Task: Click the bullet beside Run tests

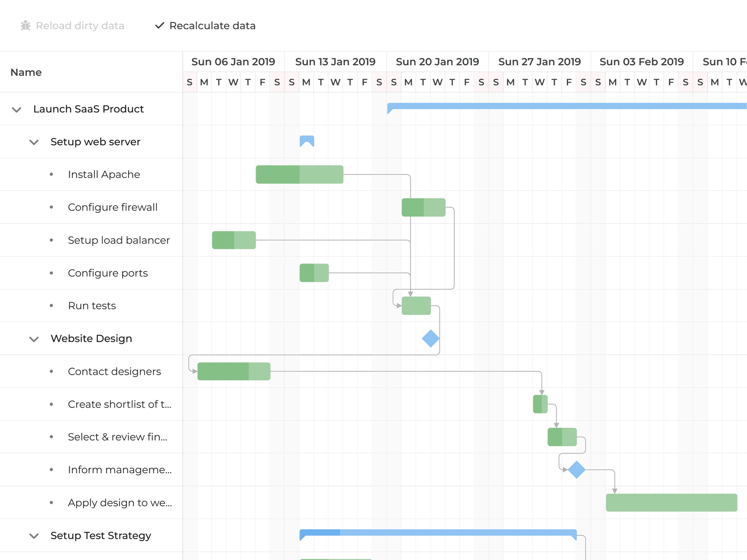Action: click(51, 306)
